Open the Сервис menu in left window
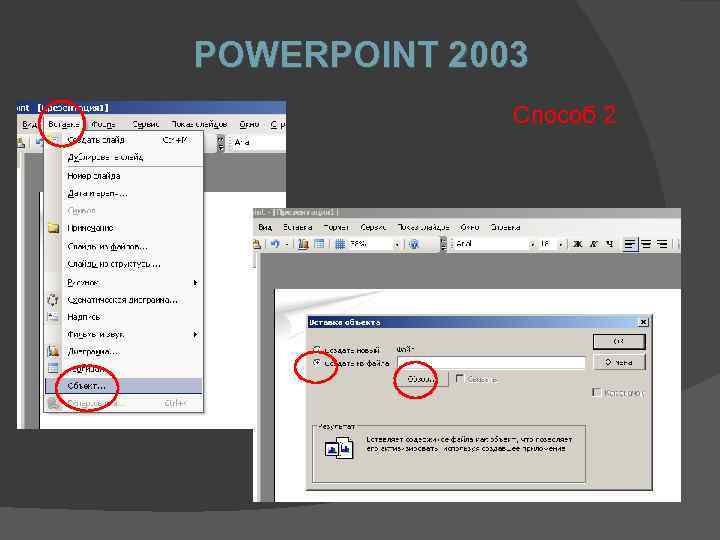 [146, 124]
